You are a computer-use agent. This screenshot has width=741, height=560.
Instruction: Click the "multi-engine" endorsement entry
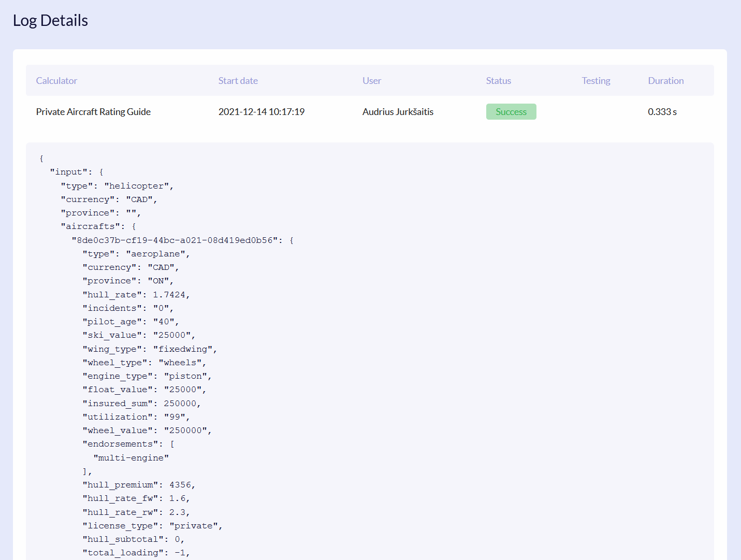131,458
